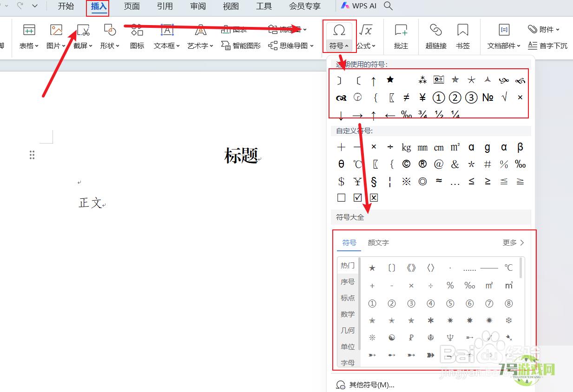Insert the ® registered trademark symbol
Screen dimensions: 573x392
pos(422,164)
